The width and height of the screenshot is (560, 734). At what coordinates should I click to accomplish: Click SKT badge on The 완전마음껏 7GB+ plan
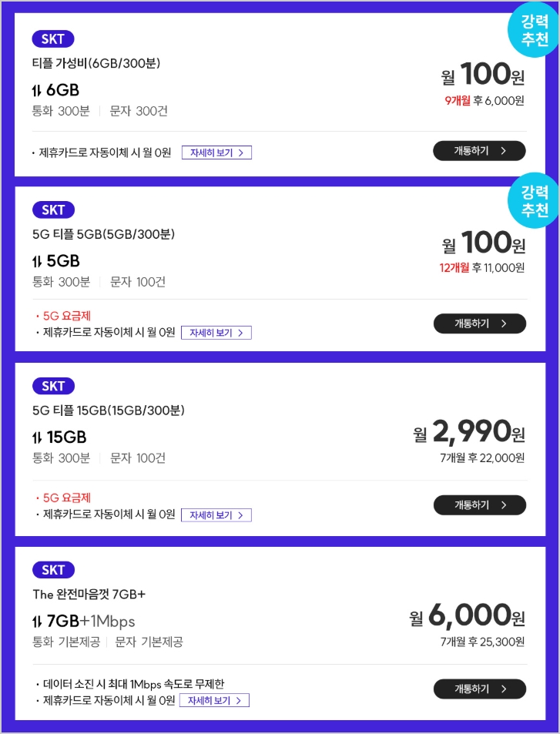[x=53, y=570]
